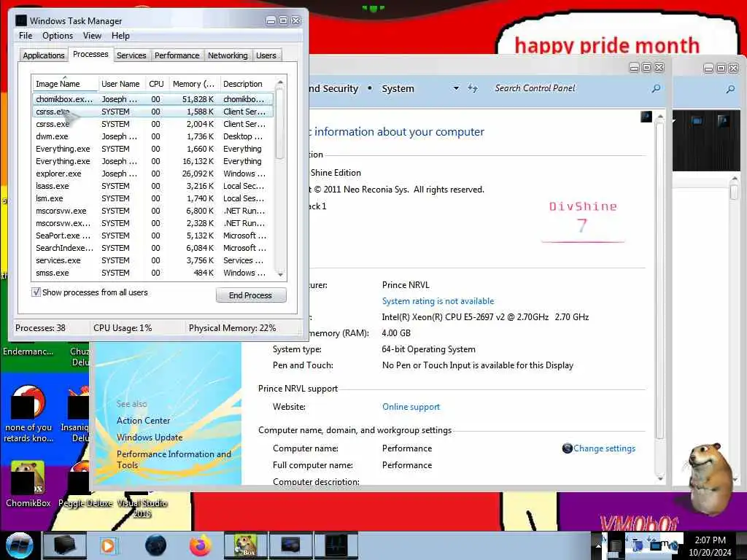Click the shield icon beside Change settings

point(567,448)
